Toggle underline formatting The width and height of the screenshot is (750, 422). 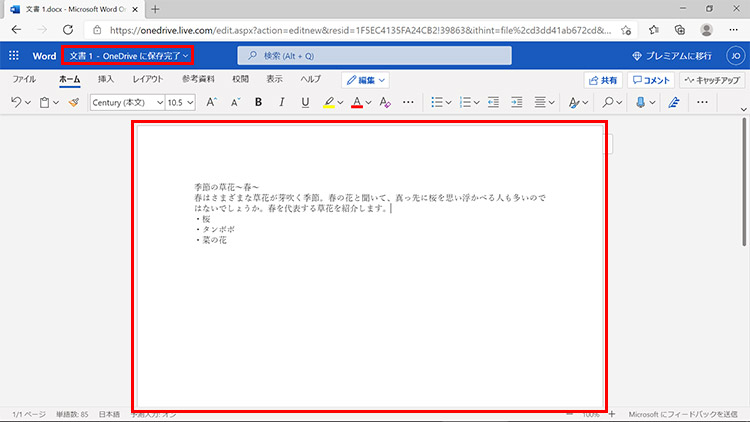point(303,102)
